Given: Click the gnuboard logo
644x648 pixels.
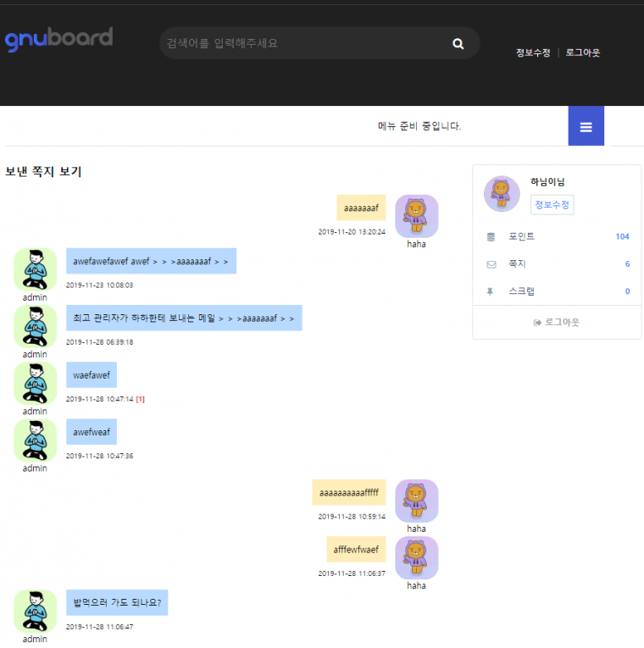Looking at the screenshot, I should pos(58,39).
